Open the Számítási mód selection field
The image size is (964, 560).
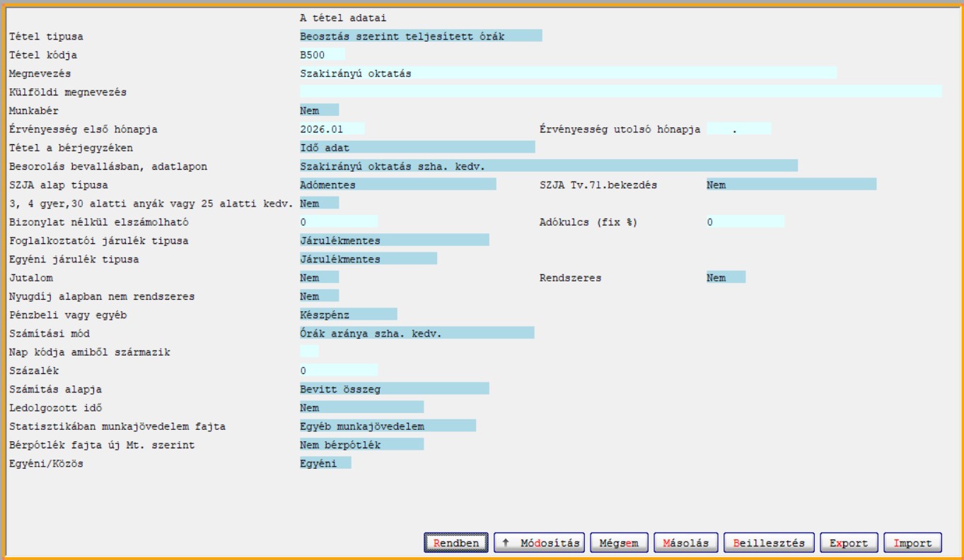coord(417,333)
